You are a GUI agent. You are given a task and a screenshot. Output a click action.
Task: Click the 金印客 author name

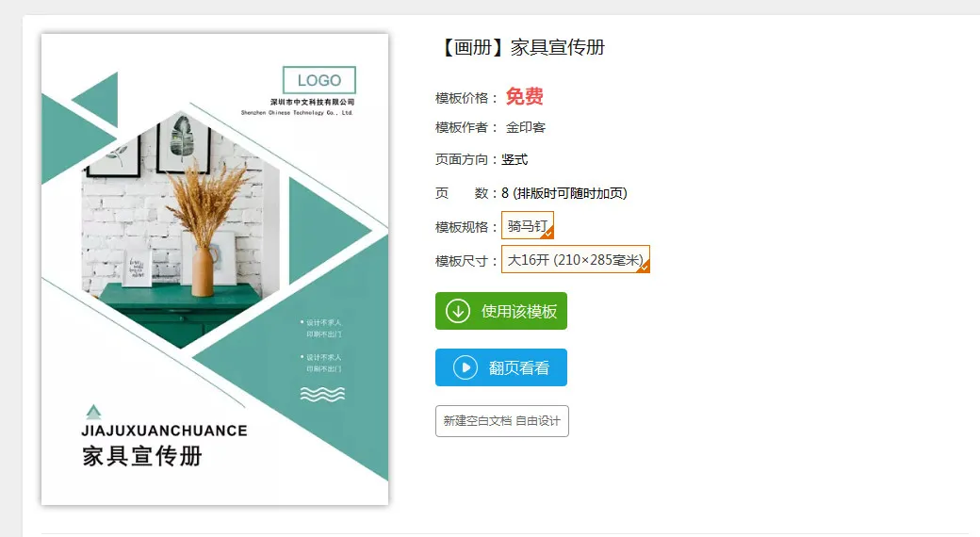(x=526, y=127)
